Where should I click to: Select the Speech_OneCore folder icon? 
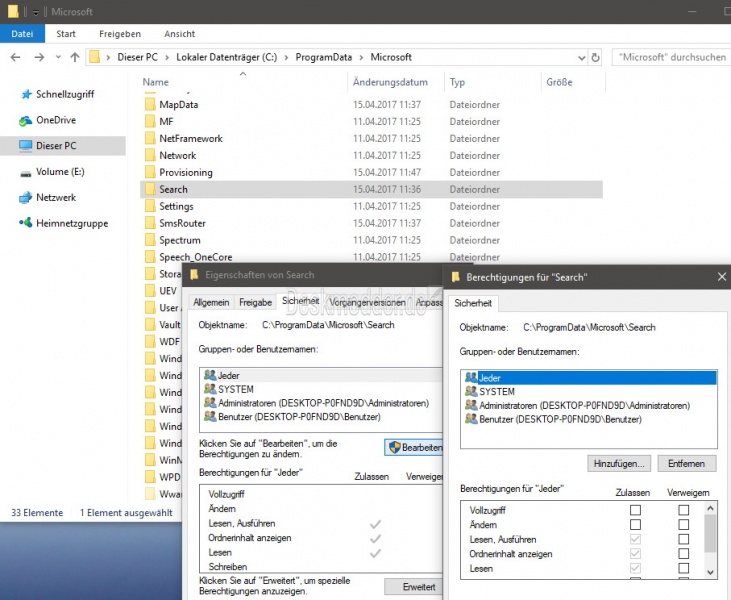(150, 257)
